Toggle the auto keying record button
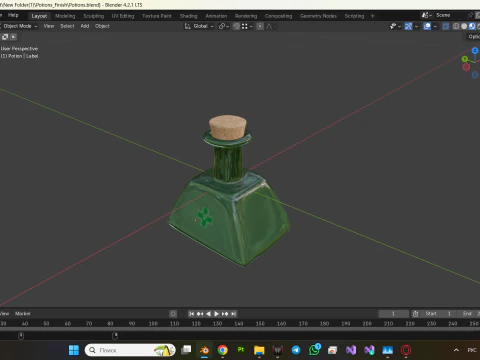Screen dimensions: 480x360 (173, 314)
